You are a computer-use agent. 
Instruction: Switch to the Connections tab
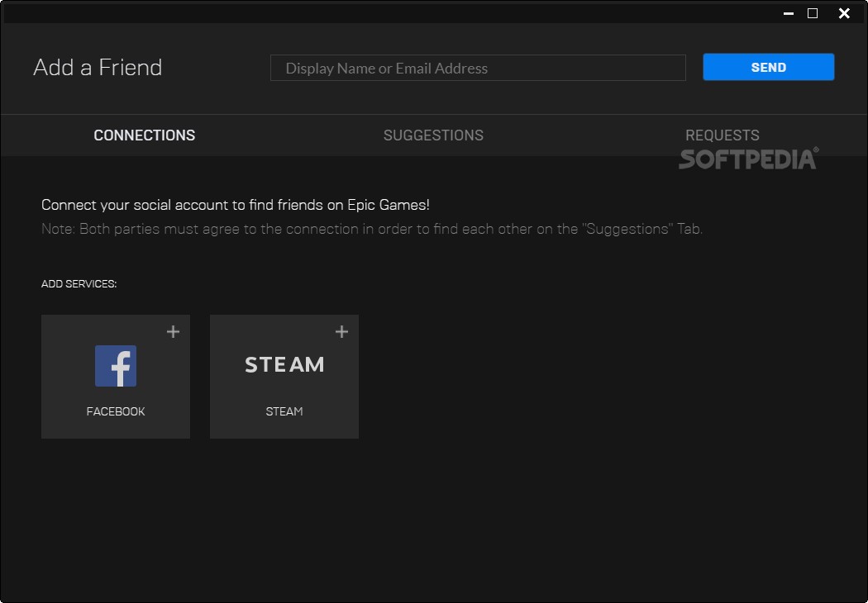145,135
